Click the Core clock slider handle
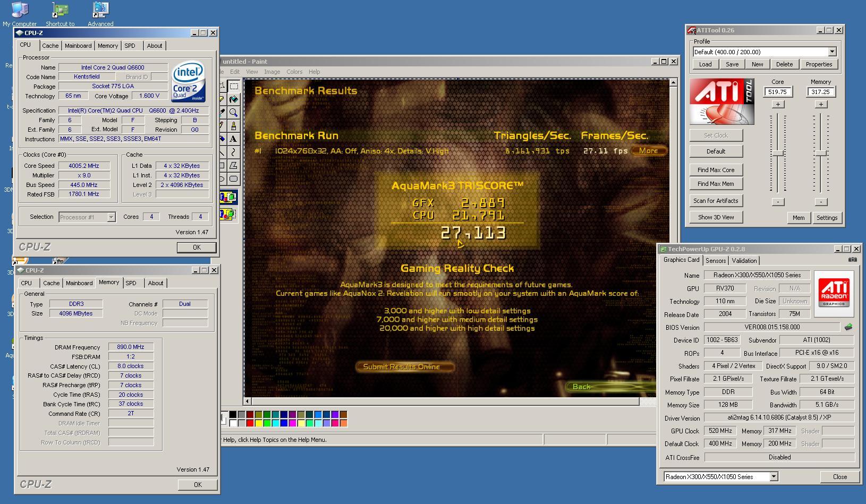 (x=778, y=153)
